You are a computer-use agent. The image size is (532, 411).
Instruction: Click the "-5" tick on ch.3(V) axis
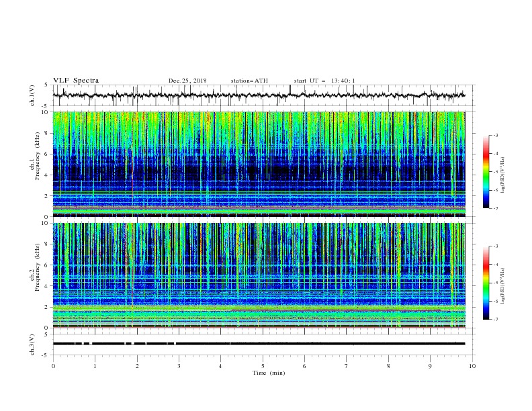(x=46, y=355)
